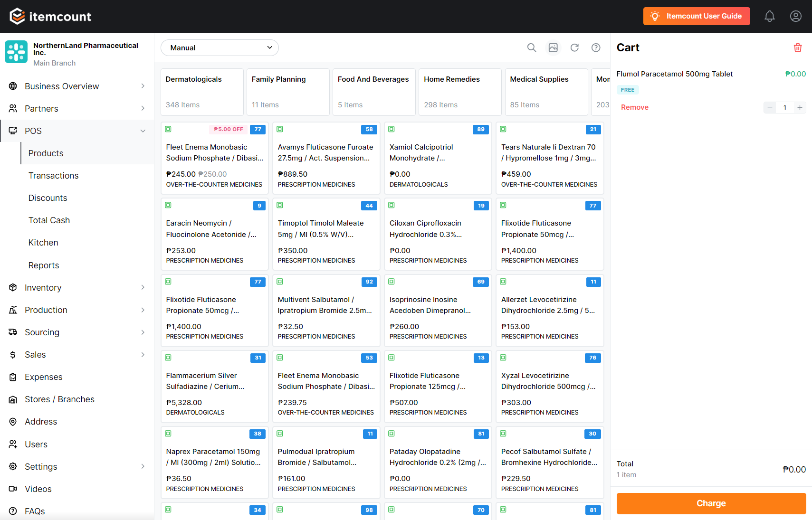Select Home Remedies category tab
812x520 pixels.
click(x=460, y=92)
